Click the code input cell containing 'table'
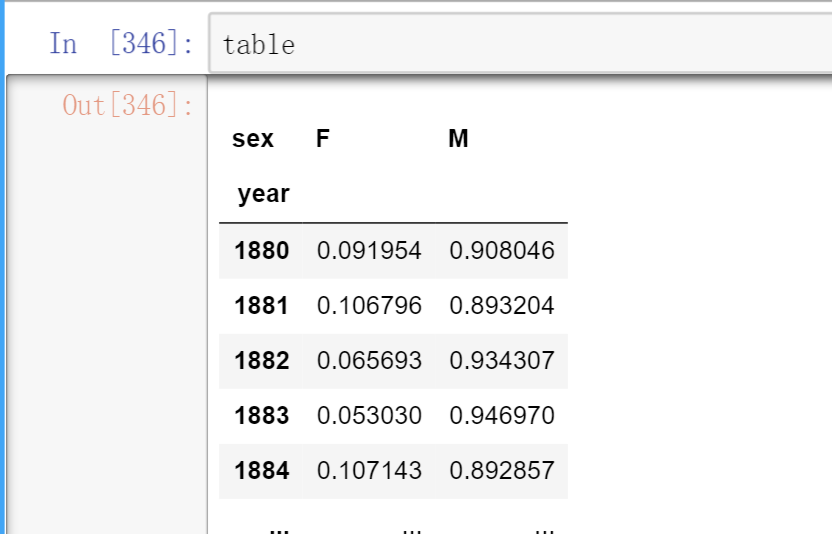This screenshot has width=832, height=534. [x=521, y=43]
